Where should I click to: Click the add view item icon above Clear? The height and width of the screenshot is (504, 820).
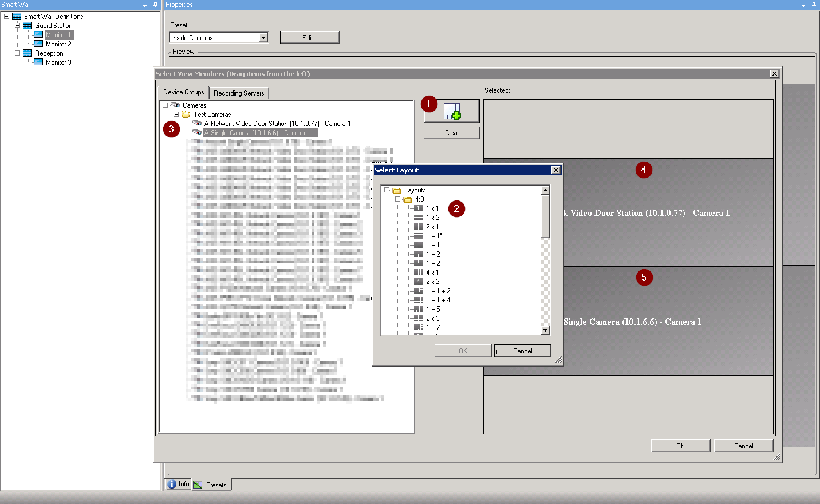pyautogui.click(x=451, y=111)
